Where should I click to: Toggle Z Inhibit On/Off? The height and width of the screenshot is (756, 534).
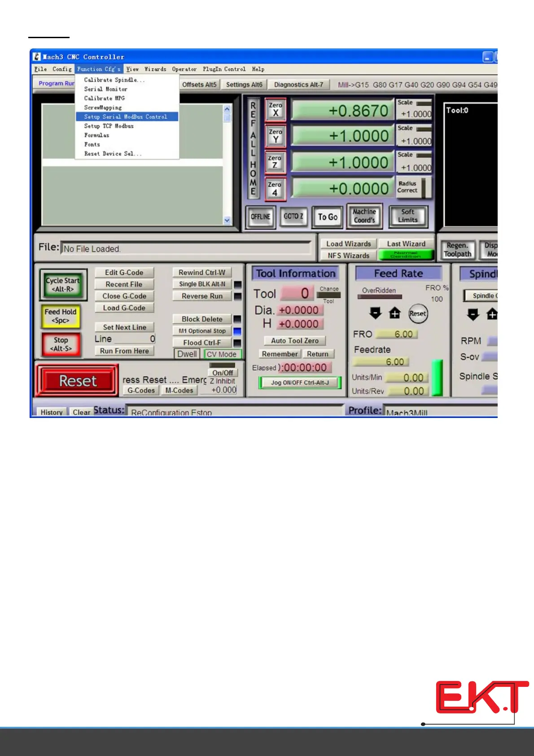[223, 373]
